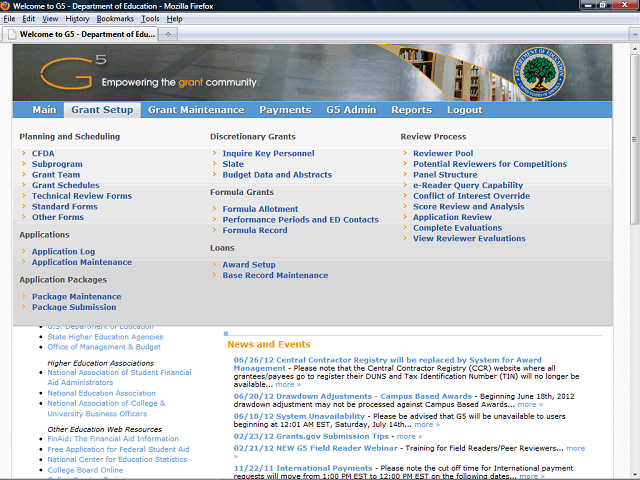Open the History menu
This screenshot has width=640, height=480.
tap(77, 19)
